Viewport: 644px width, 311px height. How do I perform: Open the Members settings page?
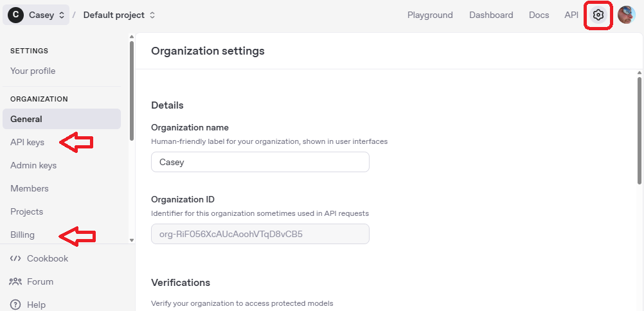(x=30, y=188)
